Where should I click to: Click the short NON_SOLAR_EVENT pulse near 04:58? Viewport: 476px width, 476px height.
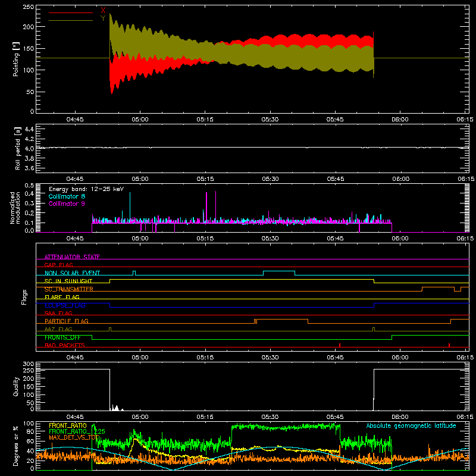coord(134,273)
